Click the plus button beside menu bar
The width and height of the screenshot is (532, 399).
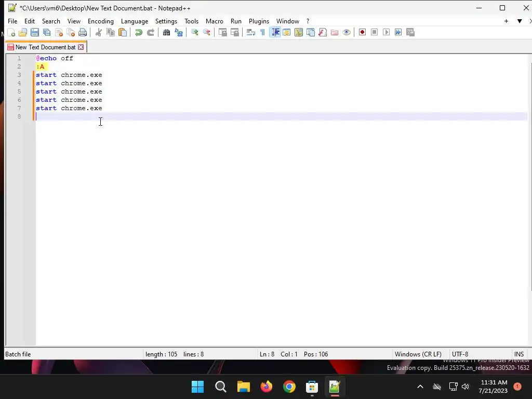pyautogui.click(x=506, y=21)
